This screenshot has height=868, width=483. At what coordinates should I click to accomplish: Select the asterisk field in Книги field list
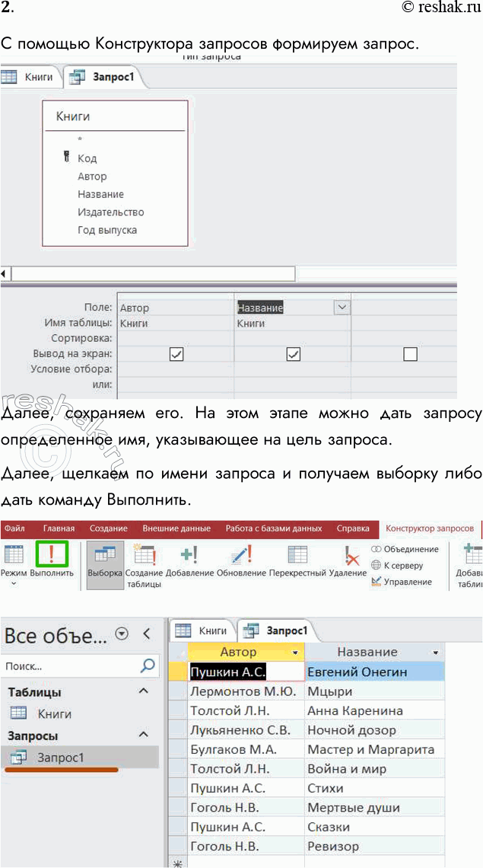pyautogui.click(x=80, y=139)
